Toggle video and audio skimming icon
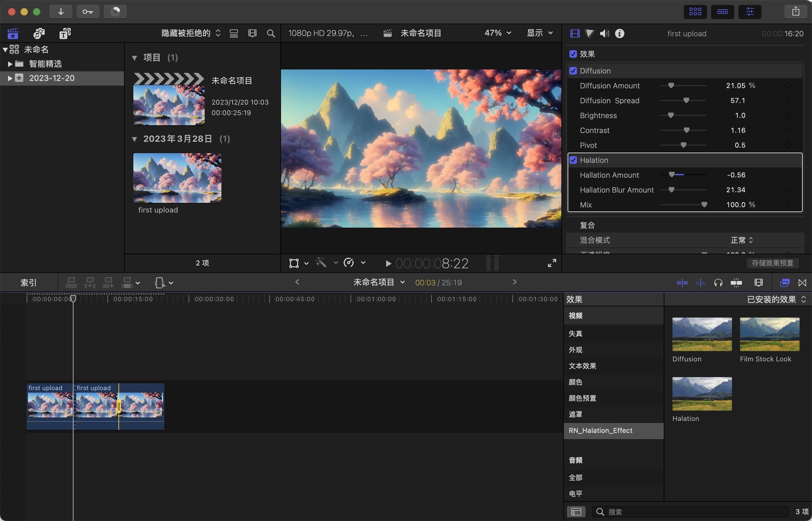812x521 pixels. pos(682,282)
